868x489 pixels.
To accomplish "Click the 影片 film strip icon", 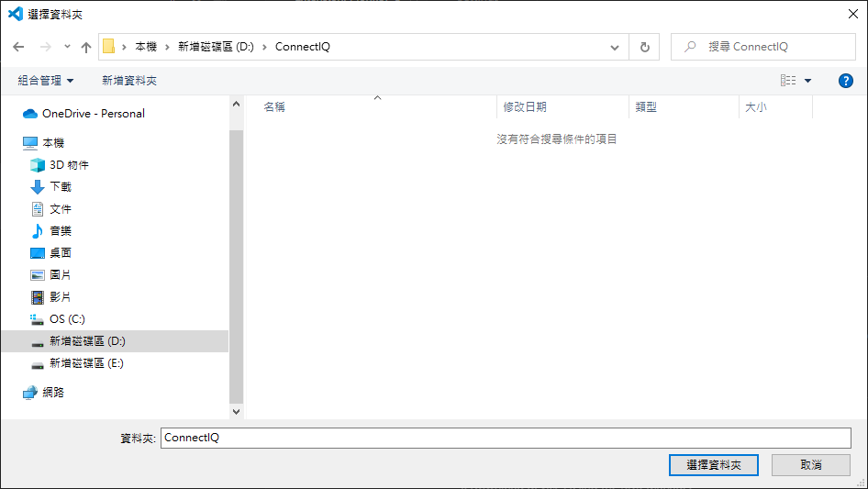I will tap(37, 297).
